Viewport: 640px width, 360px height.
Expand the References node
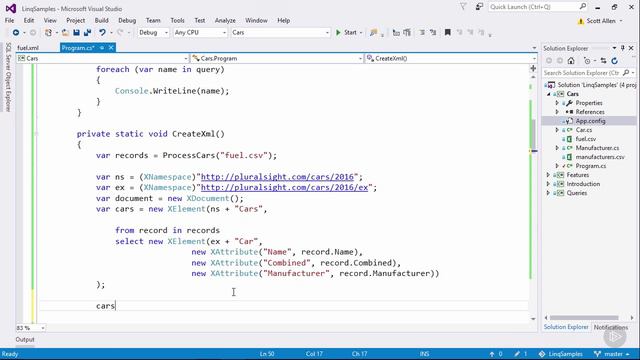(557, 112)
